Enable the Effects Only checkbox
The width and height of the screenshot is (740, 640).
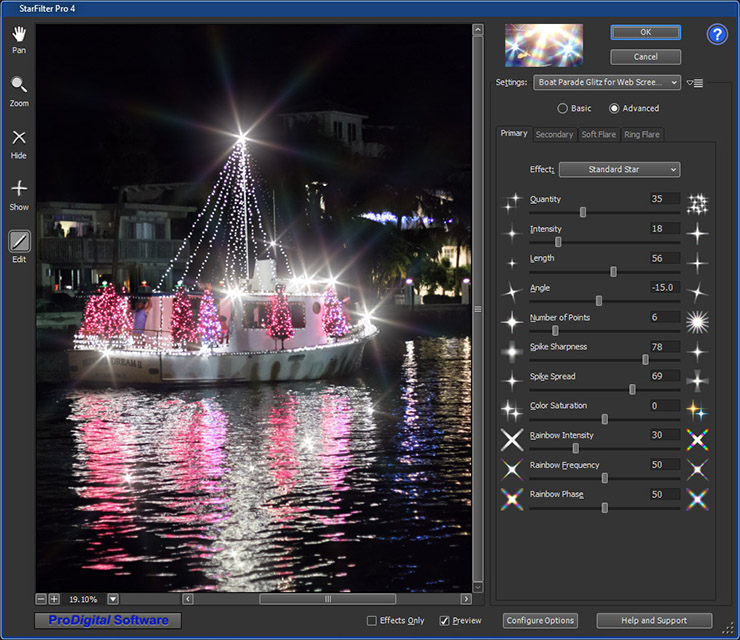click(x=372, y=621)
